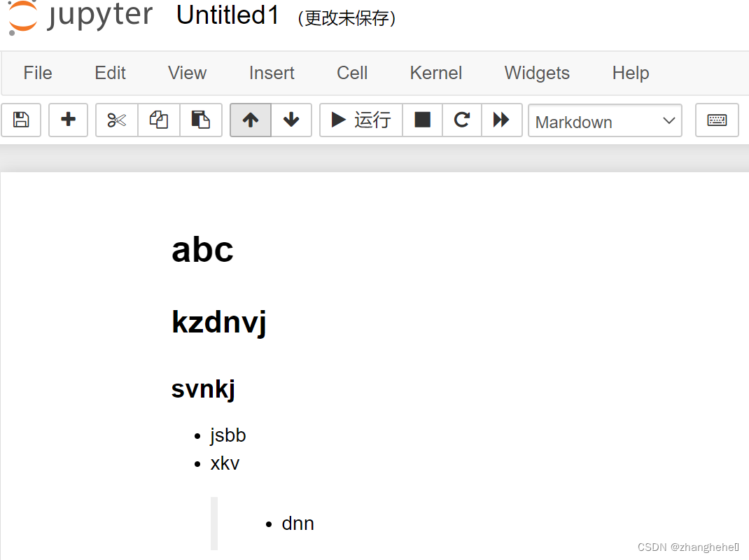Paste a cell with the paste icon
Screen dimensions: 749x560
201,120
